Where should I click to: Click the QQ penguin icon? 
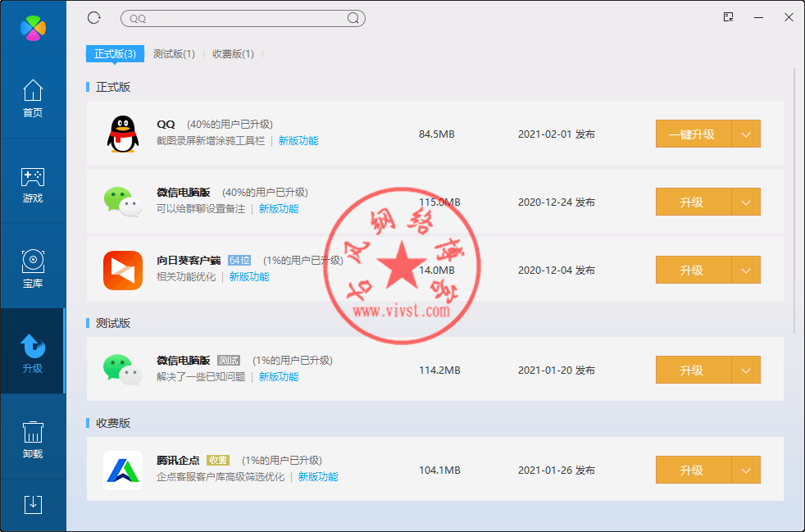pos(123,134)
